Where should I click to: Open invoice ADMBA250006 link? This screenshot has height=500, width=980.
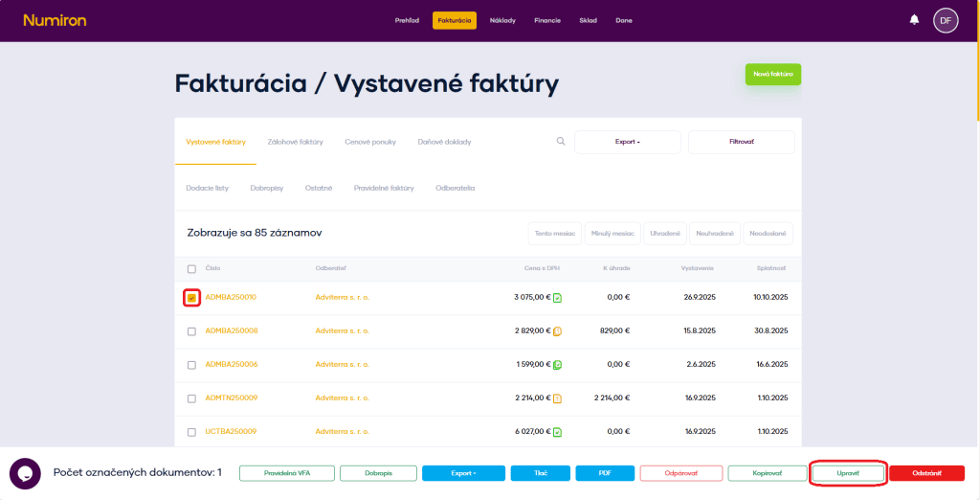(x=232, y=364)
